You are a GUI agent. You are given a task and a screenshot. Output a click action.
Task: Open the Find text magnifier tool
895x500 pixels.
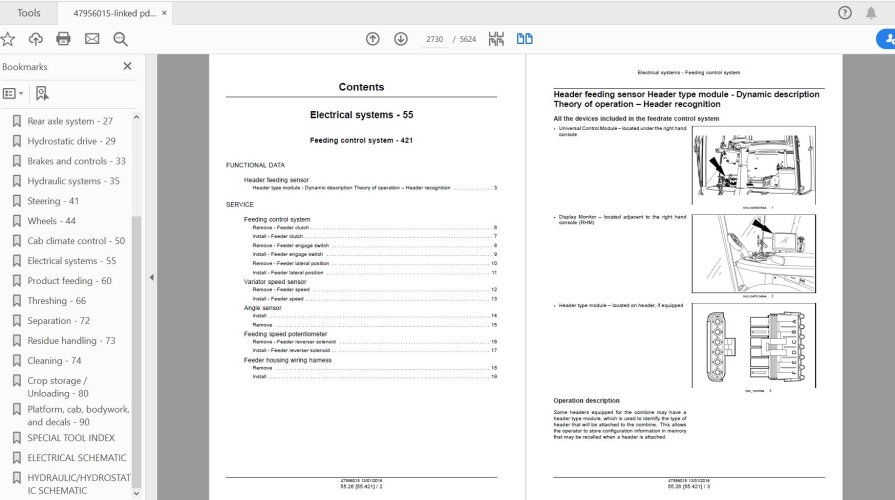point(120,39)
